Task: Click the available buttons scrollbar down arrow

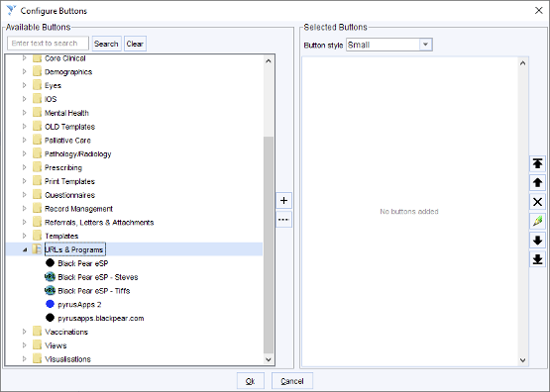Action: coord(269,359)
